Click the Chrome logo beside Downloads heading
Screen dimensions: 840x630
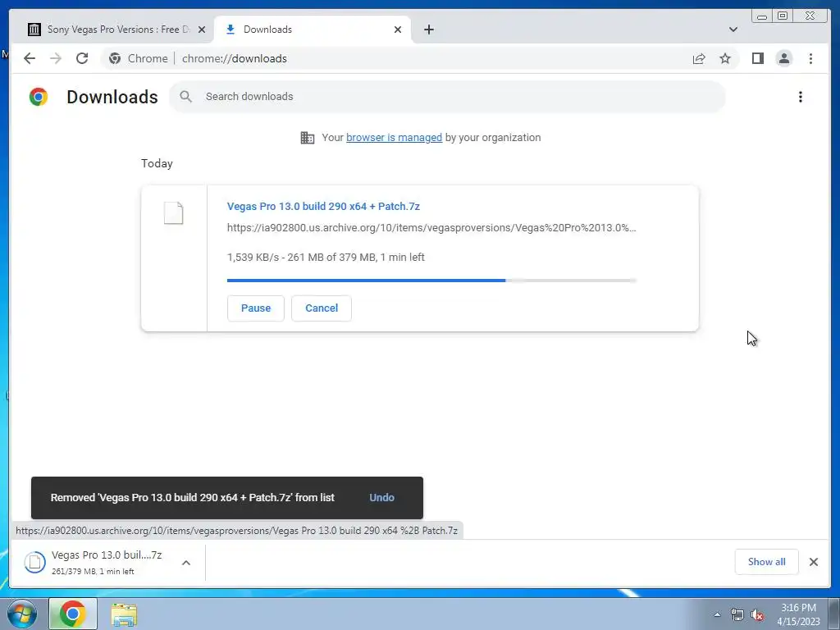click(39, 97)
